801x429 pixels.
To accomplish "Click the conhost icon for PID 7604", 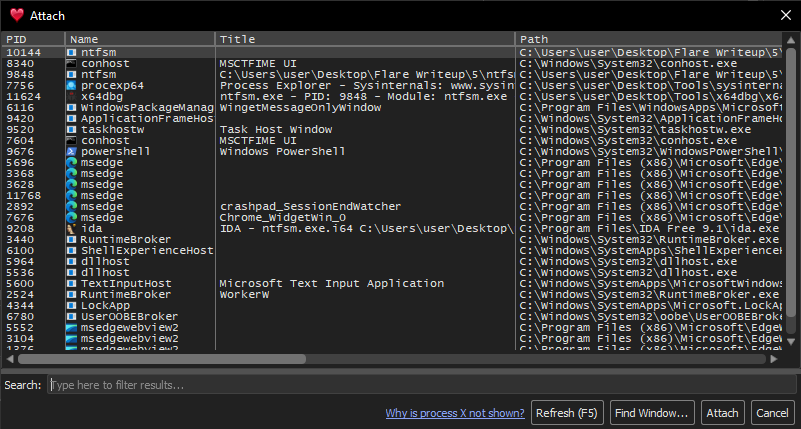I will tap(72, 140).
